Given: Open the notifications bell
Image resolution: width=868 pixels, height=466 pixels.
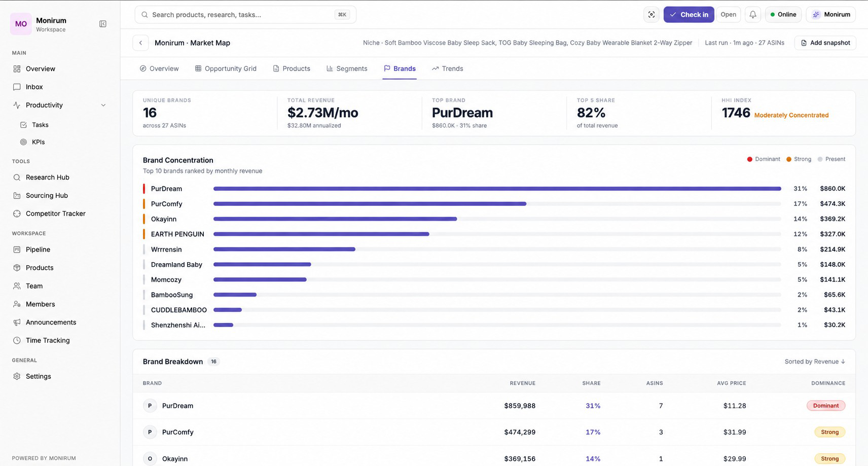Looking at the screenshot, I should [753, 15].
